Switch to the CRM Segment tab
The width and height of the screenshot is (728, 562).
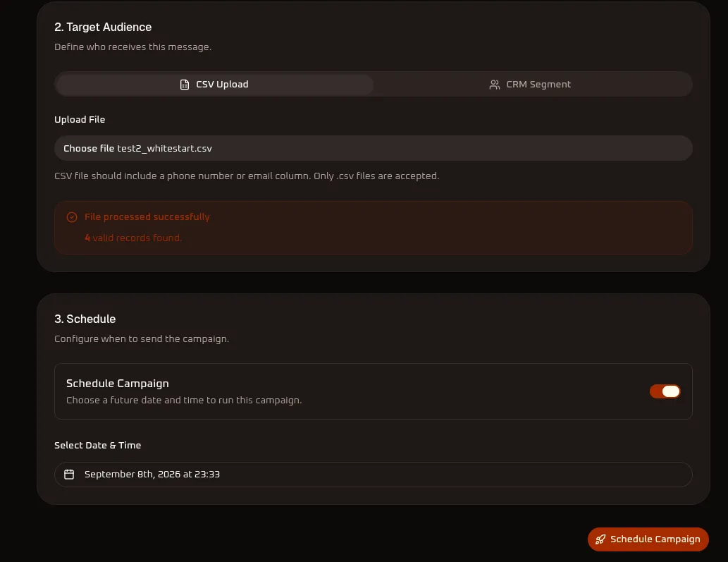tap(530, 84)
